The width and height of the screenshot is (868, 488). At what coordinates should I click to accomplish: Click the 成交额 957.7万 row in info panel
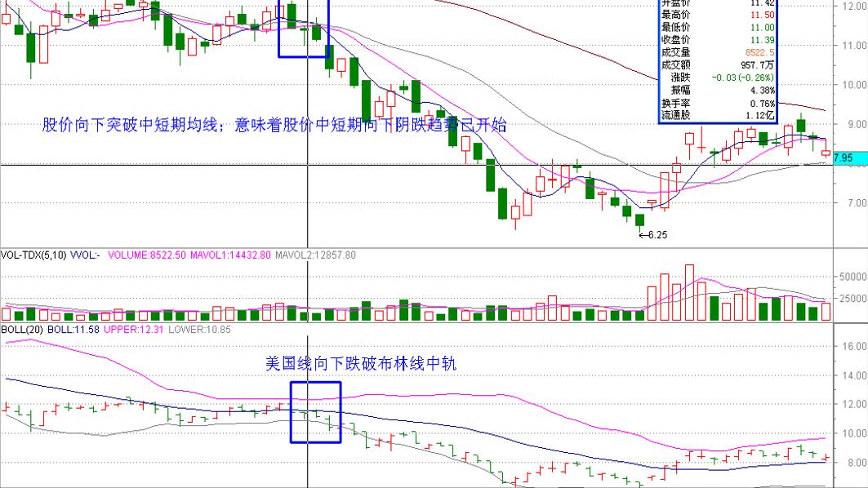[718, 65]
